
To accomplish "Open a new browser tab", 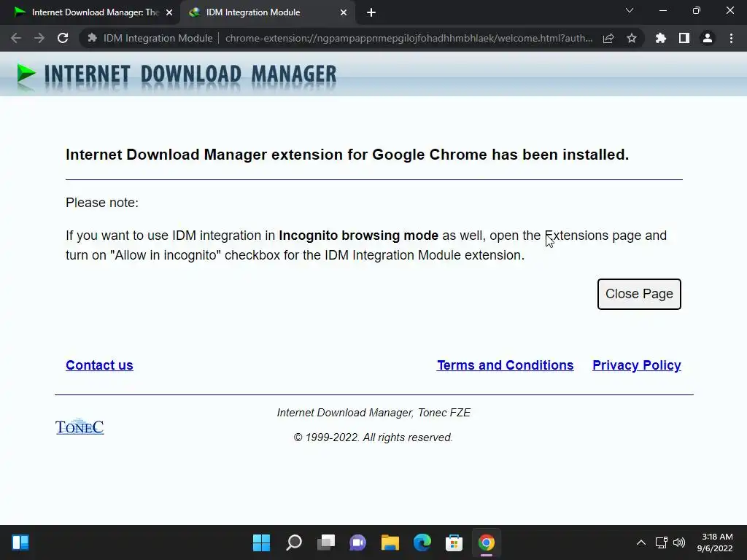I will [371, 12].
